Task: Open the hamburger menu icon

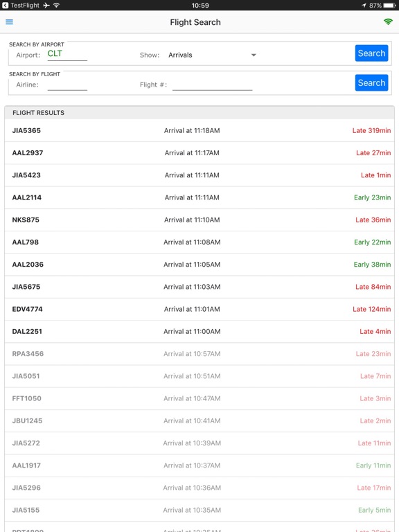Action: [10, 22]
